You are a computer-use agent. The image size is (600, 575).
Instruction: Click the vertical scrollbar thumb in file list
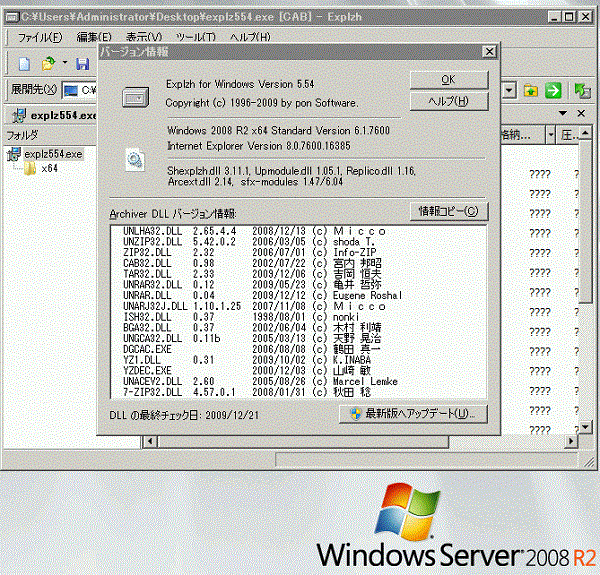[585, 222]
